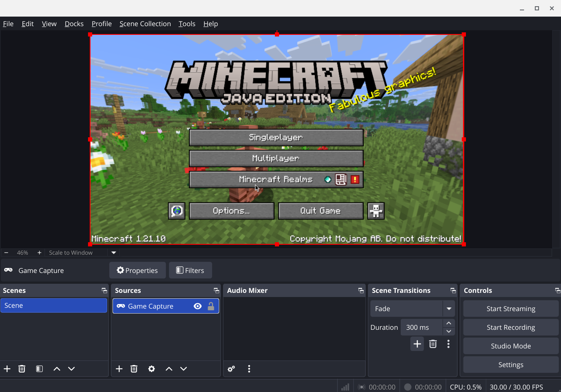Screen dimensions: 561x392
Task: Click Start Recording button
Action: [511, 327]
